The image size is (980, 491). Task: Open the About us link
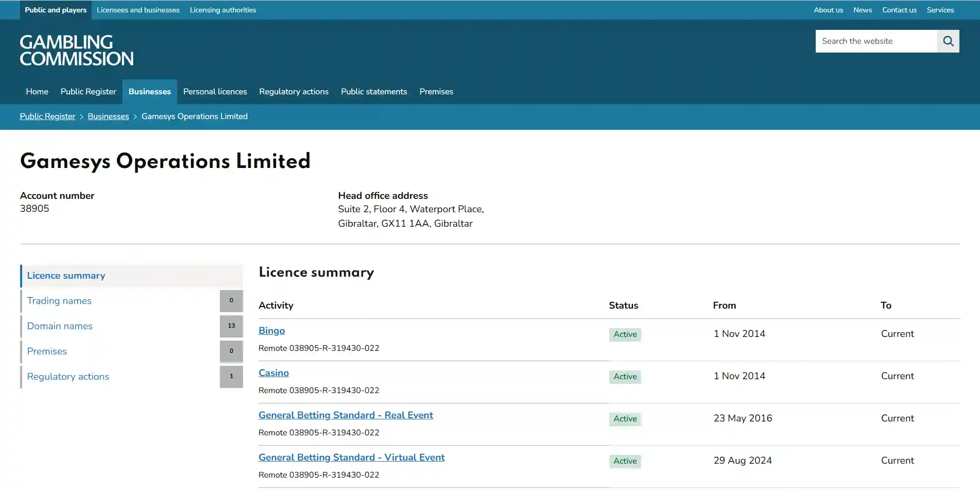pos(828,10)
